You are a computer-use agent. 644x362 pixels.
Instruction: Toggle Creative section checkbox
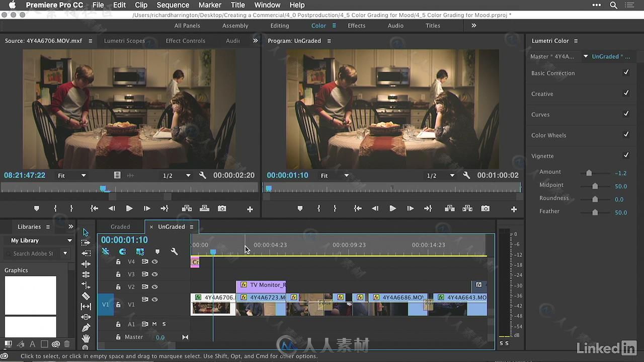tap(626, 94)
